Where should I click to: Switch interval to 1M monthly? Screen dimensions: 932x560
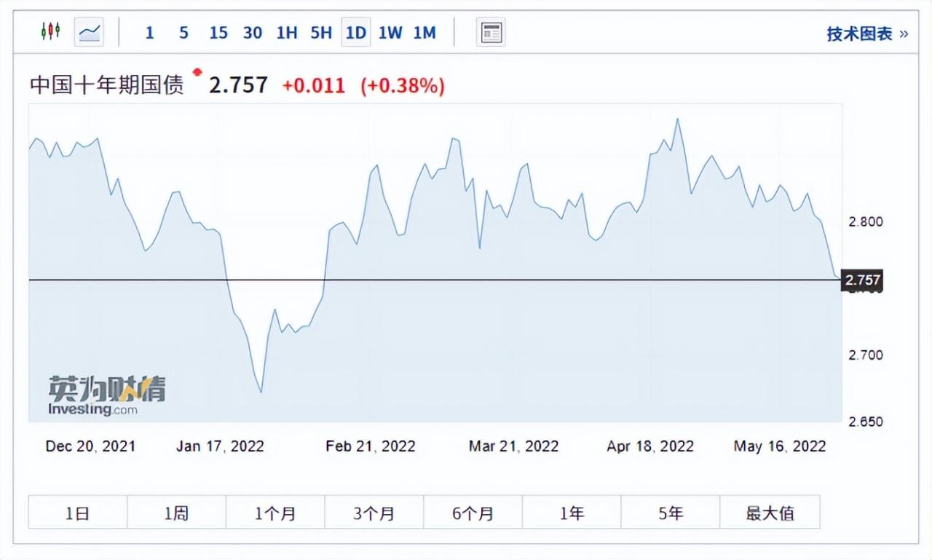tap(424, 33)
